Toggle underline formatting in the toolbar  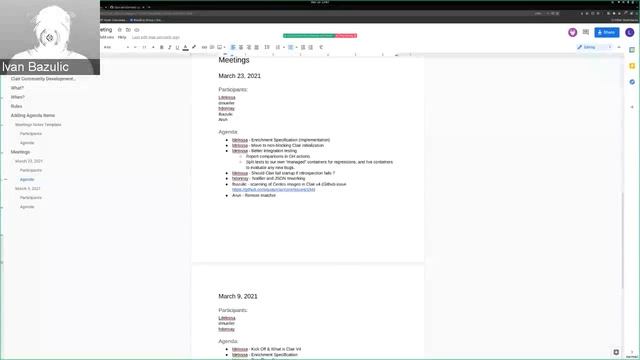point(177,47)
